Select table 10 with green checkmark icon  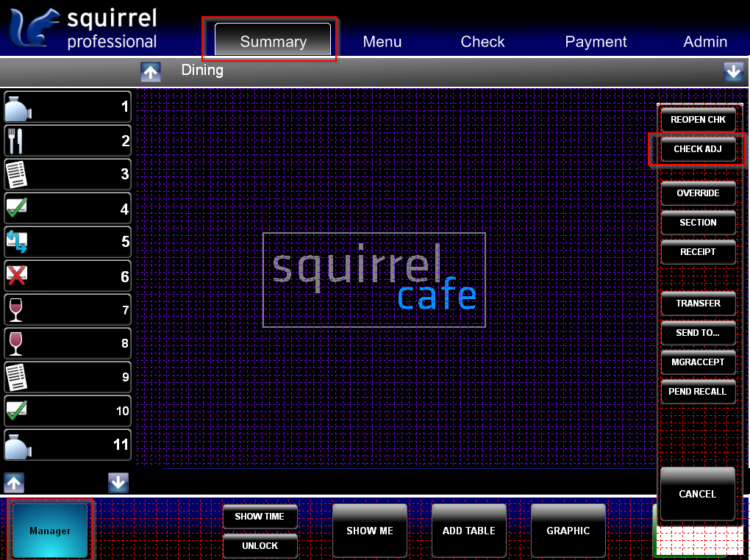68,411
